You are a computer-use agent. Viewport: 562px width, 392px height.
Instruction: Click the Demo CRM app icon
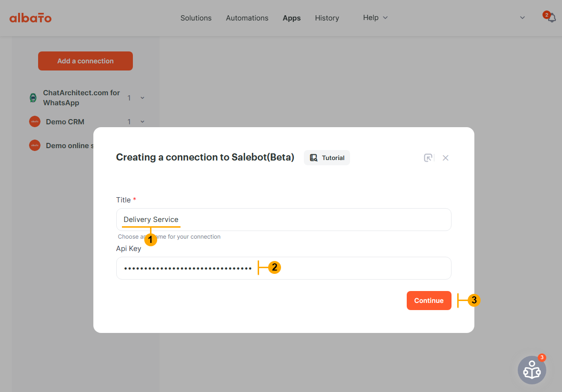(35, 121)
